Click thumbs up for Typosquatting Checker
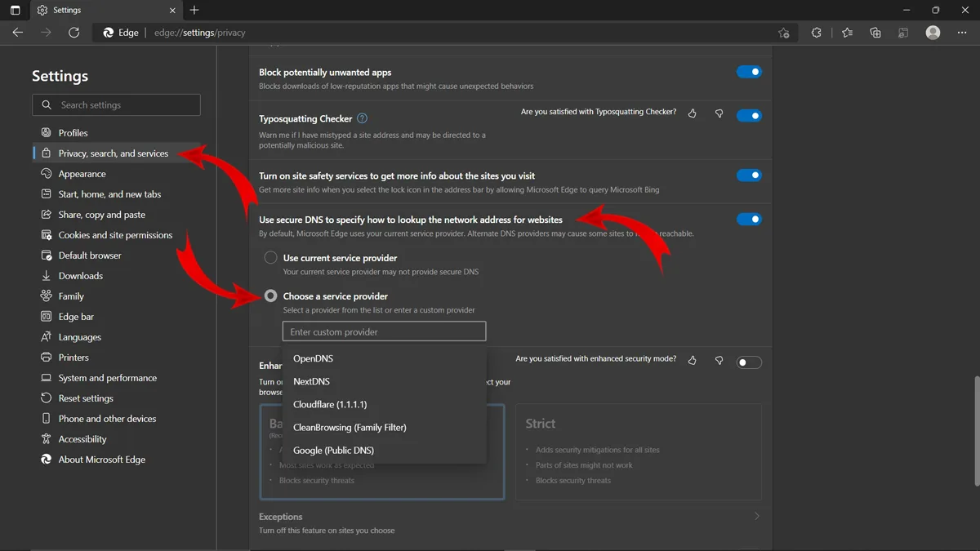 (x=693, y=113)
